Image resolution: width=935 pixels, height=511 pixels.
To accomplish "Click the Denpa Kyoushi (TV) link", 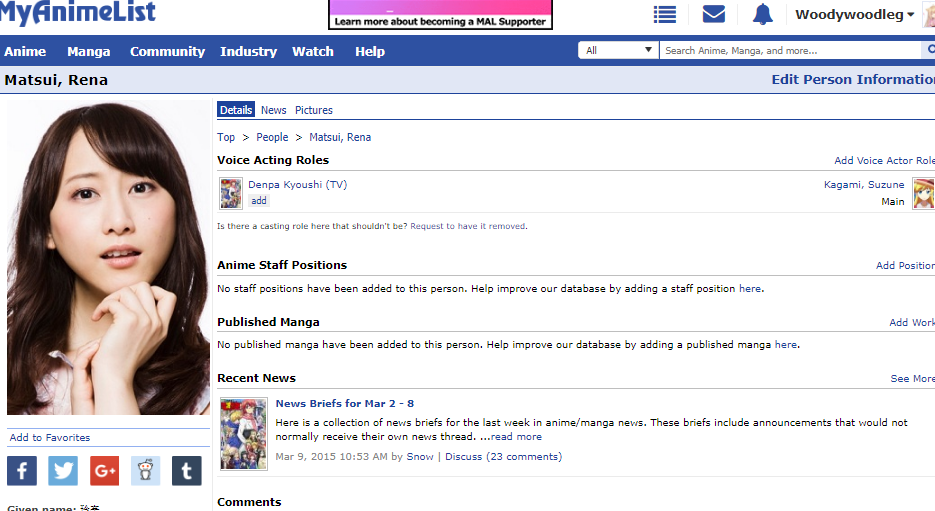I will [297, 185].
